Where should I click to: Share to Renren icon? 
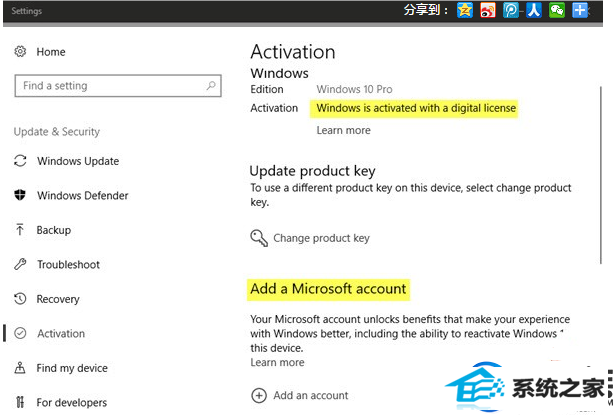534,10
